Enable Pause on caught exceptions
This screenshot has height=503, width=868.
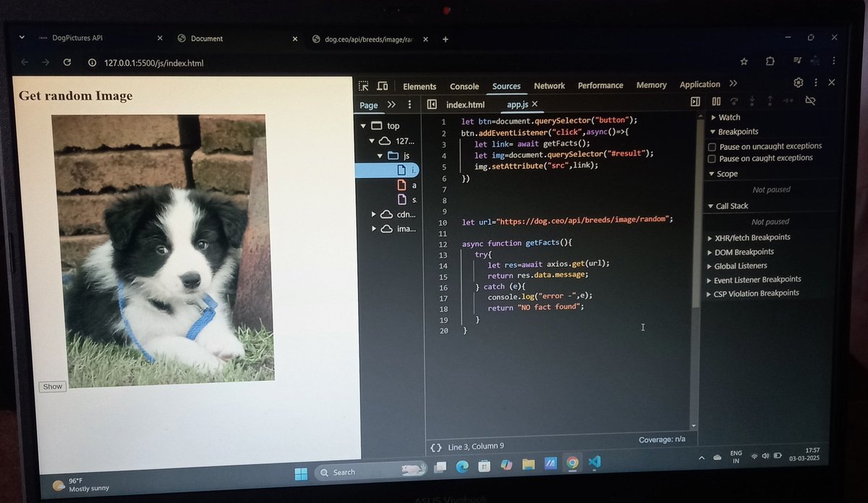[712, 158]
